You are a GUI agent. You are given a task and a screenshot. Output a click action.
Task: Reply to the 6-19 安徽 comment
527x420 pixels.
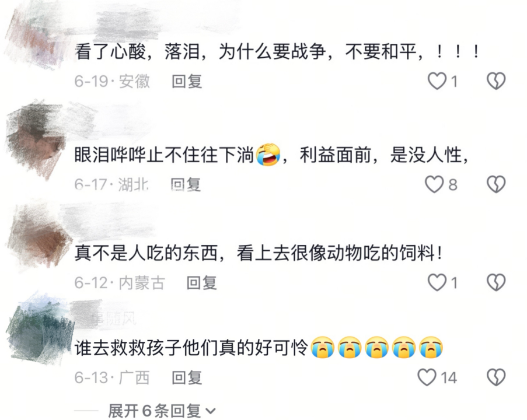tap(187, 82)
